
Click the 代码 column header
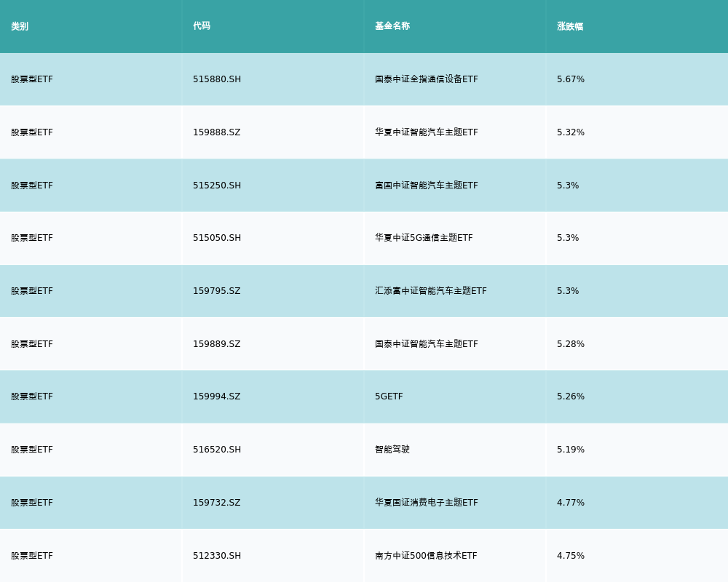[202, 26]
